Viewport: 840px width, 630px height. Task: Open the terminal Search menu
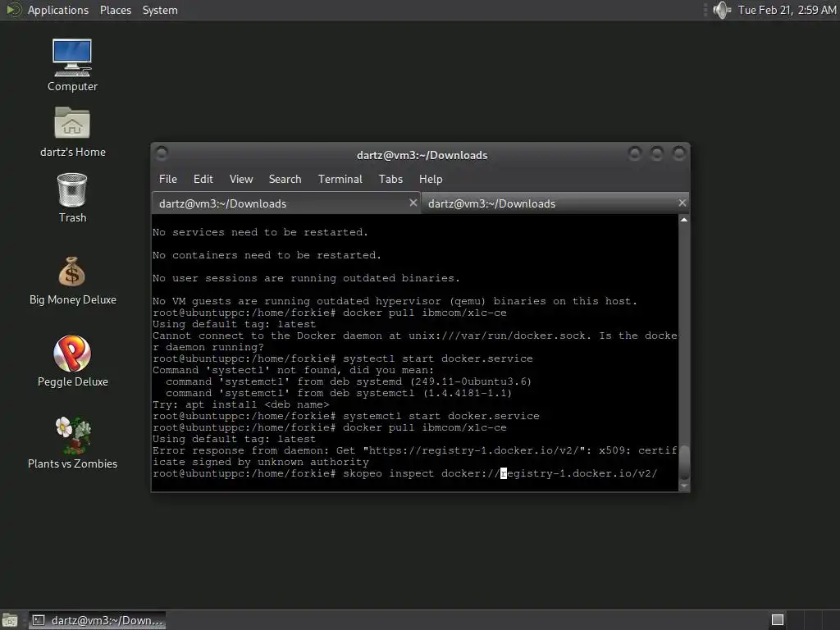tap(285, 179)
